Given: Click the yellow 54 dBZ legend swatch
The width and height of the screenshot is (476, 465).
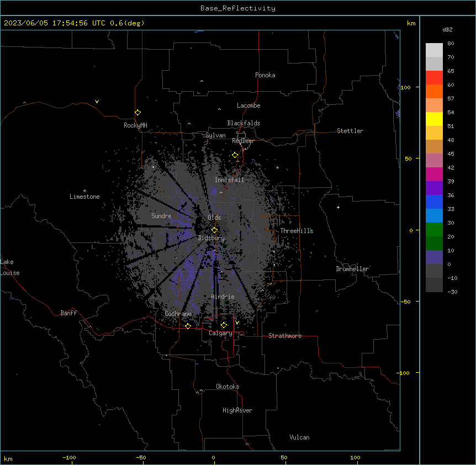Looking at the screenshot, I should click(x=434, y=119).
